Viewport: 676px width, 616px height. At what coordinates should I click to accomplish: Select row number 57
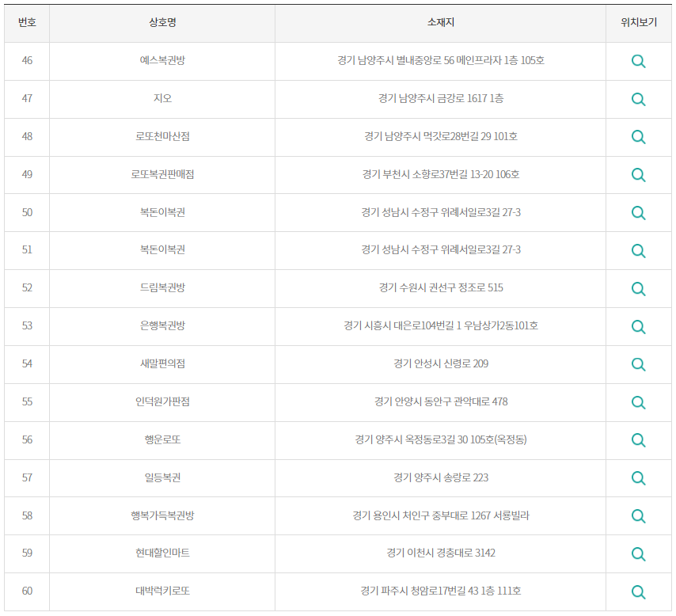(27, 477)
